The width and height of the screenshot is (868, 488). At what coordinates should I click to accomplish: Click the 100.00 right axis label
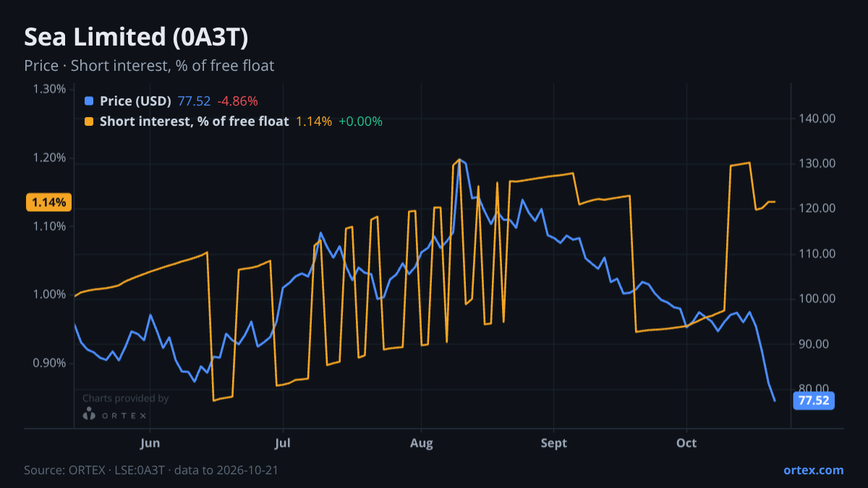pyautogui.click(x=817, y=299)
